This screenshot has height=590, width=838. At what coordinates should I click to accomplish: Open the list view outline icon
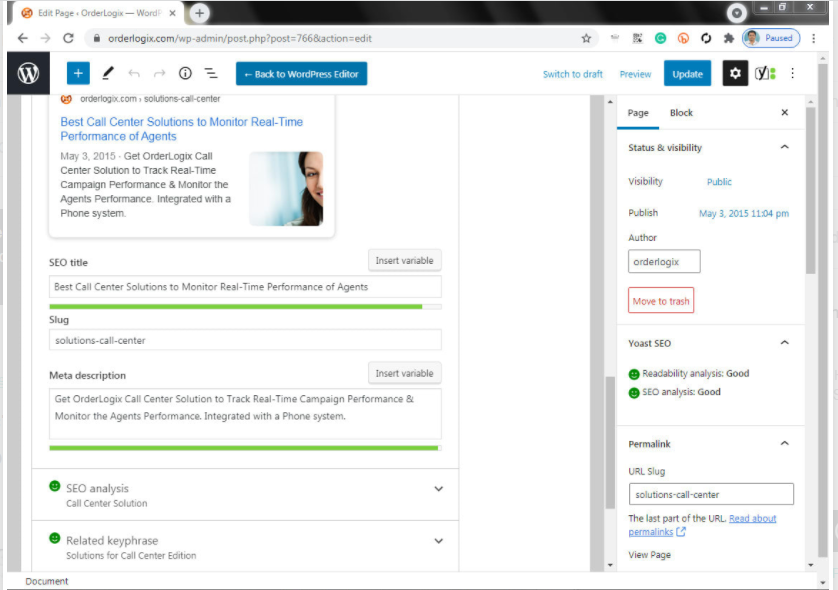coord(211,74)
